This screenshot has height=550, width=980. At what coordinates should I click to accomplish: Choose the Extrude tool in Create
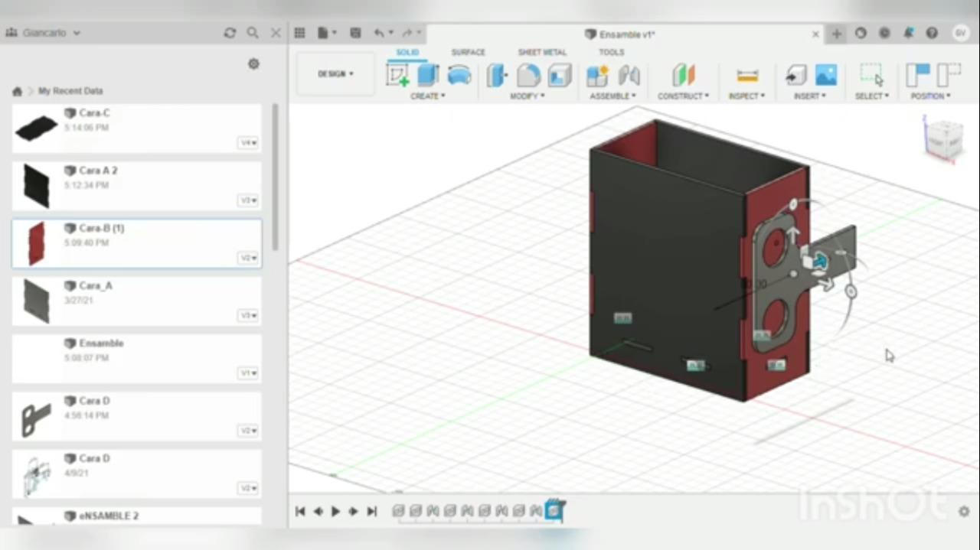click(428, 75)
